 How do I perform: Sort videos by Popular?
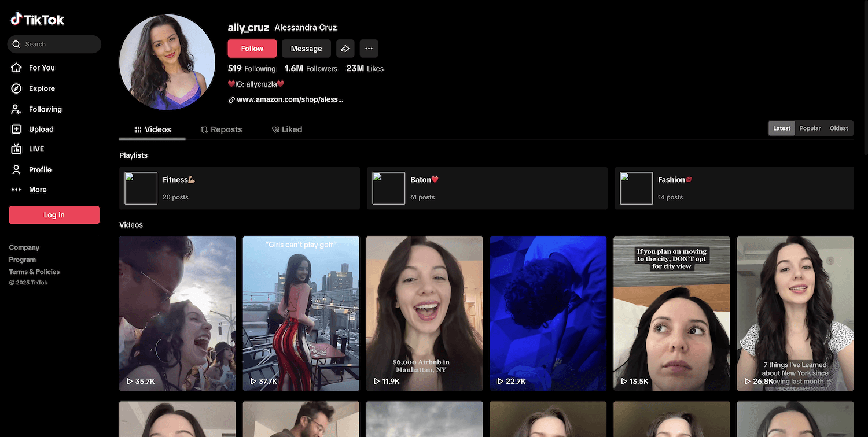click(x=810, y=128)
